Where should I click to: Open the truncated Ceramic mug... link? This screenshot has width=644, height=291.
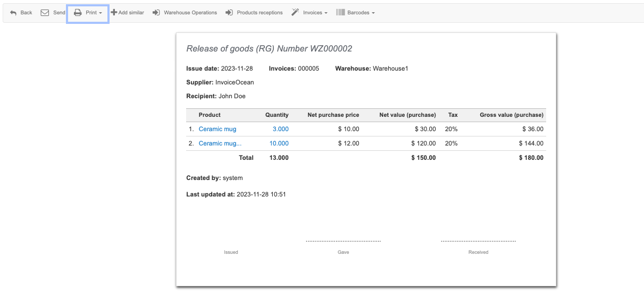[220, 143]
